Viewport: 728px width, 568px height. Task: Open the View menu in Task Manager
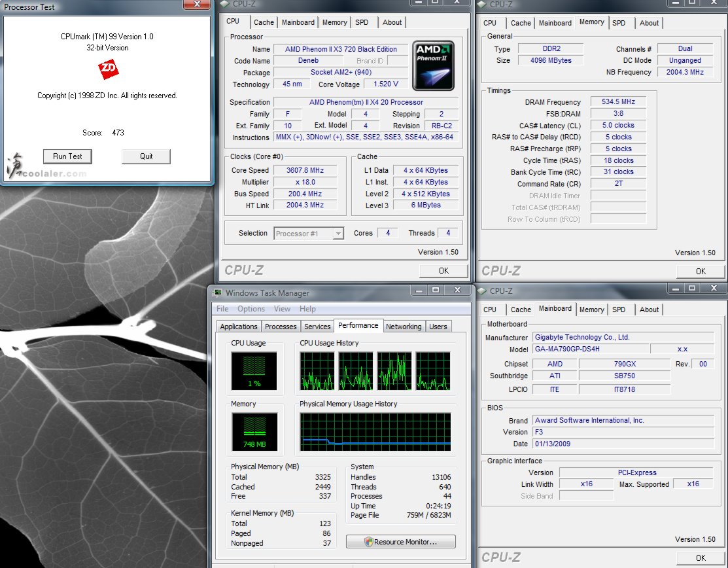pyautogui.click(x=282, y=309)
